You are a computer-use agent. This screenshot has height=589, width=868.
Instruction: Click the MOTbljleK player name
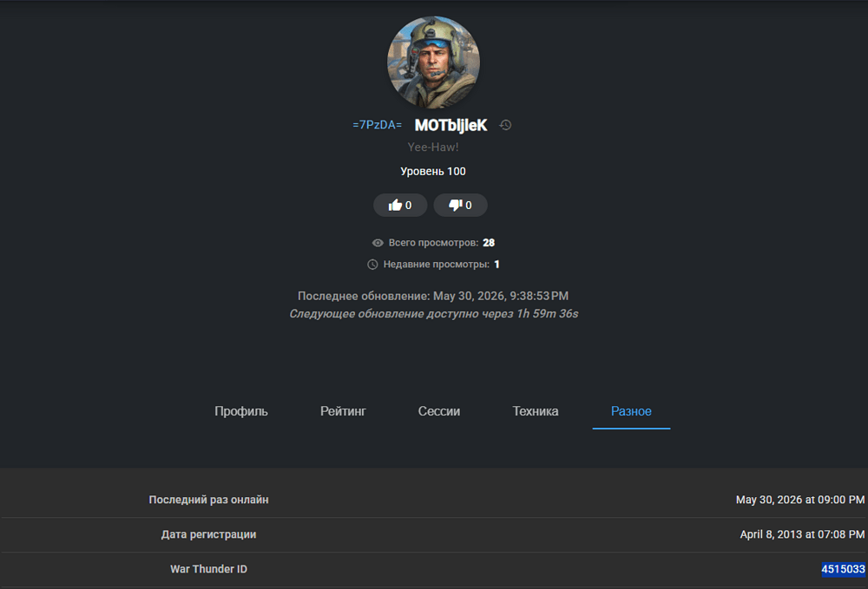450,126
